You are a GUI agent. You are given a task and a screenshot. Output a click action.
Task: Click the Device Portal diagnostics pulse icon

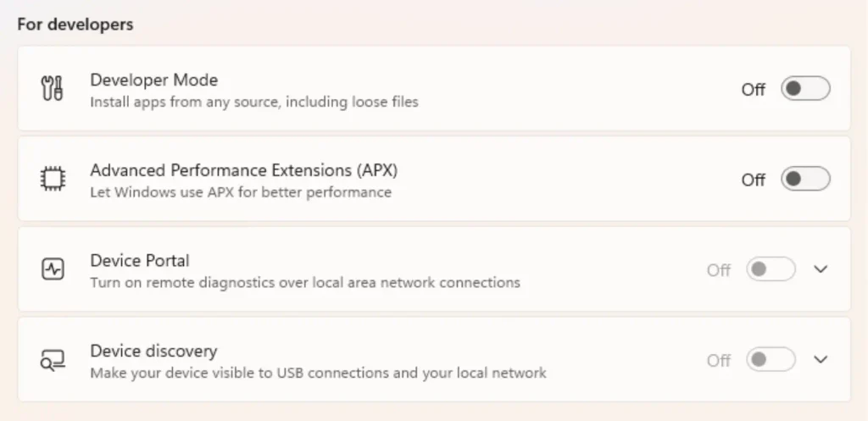53,269
